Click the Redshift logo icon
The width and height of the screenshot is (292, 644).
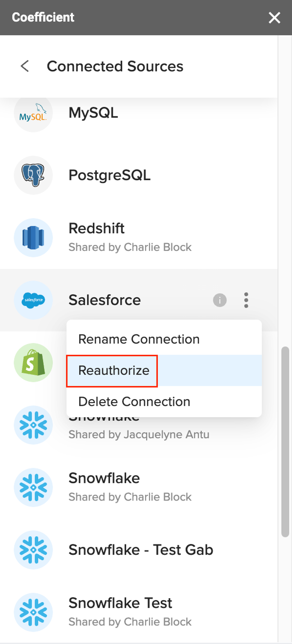[33, 238]
